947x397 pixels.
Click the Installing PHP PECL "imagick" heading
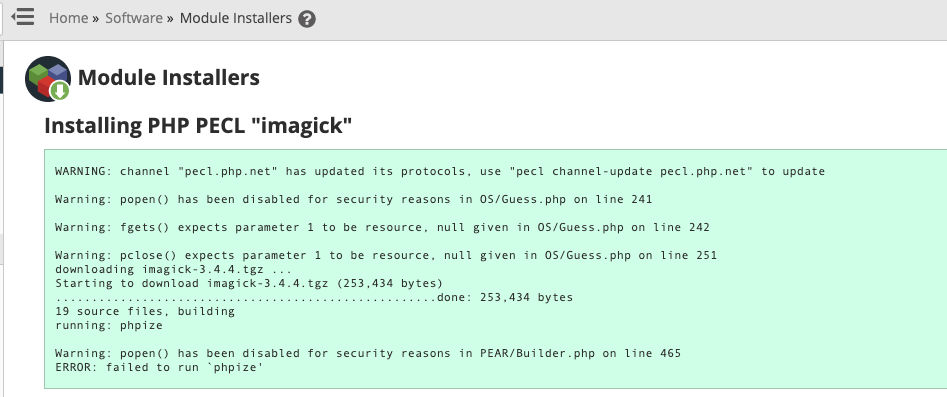(198, 126)
